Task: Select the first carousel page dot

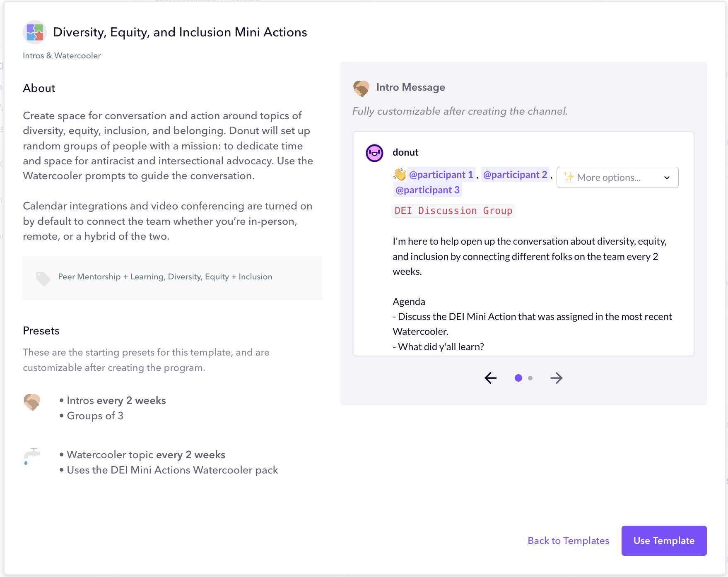Action: click(x=518, y=378)
